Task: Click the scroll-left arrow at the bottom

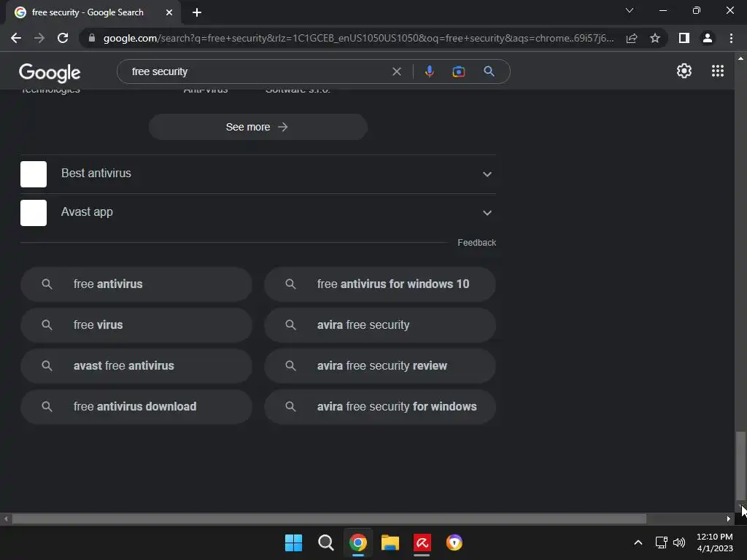Action: pos(6,518)
